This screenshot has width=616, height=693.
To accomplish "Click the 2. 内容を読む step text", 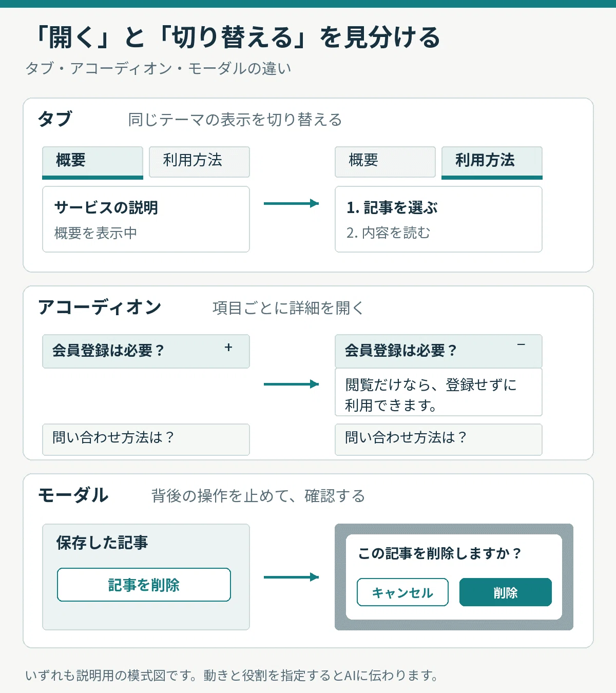I will click(388, 233).
